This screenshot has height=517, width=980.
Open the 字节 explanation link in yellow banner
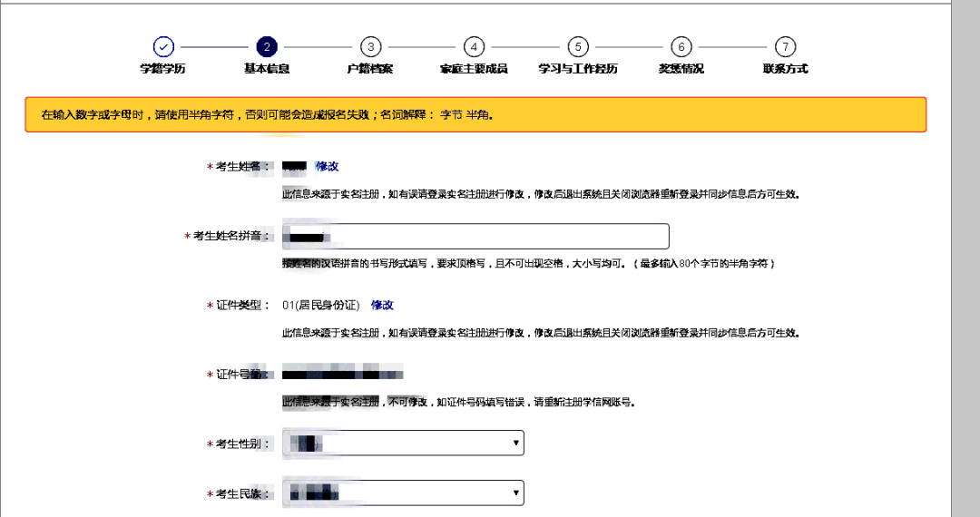pos(451,115)
